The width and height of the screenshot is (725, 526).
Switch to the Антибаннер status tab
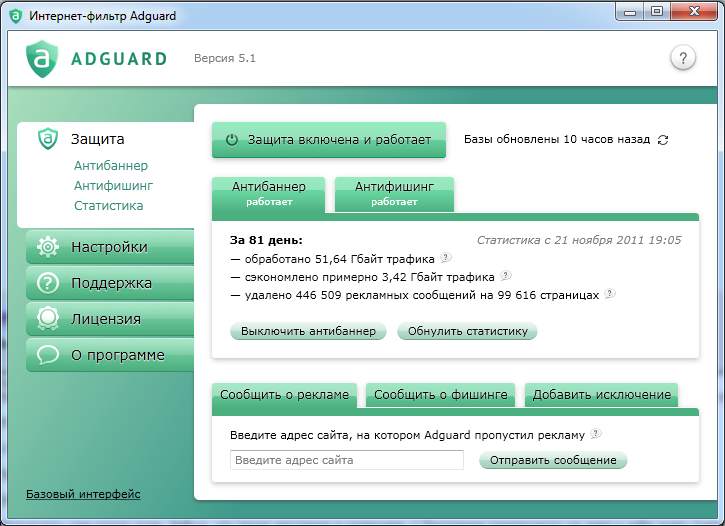[269, 194]
